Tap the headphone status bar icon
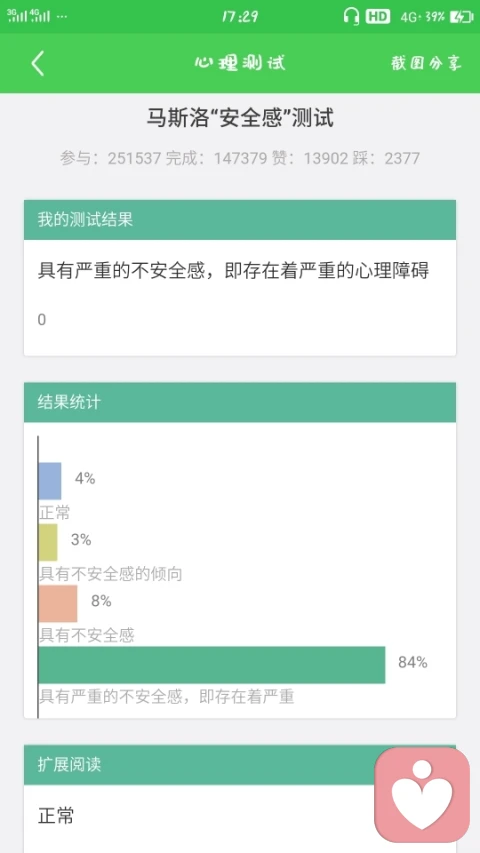Screen dimensions: 480x853 [x=352, y=16]
